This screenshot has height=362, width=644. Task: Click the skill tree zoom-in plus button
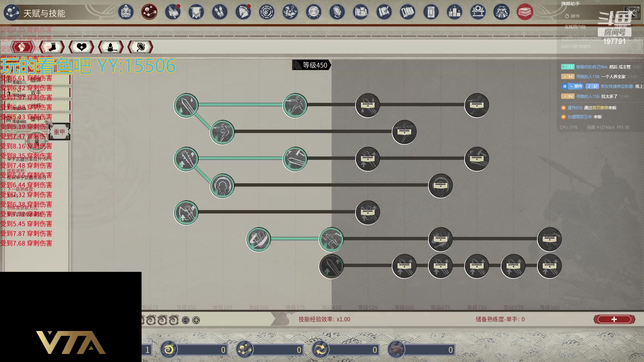[196, 320]
